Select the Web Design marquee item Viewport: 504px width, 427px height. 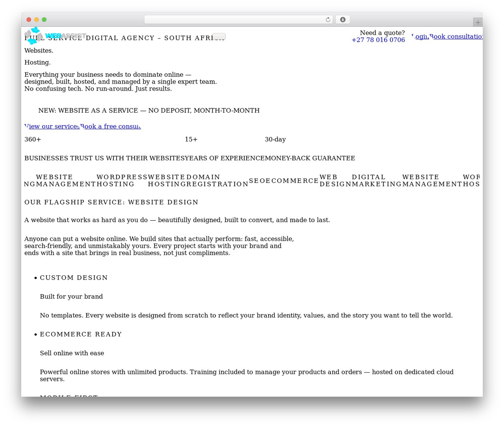click(x=335, y=181)
